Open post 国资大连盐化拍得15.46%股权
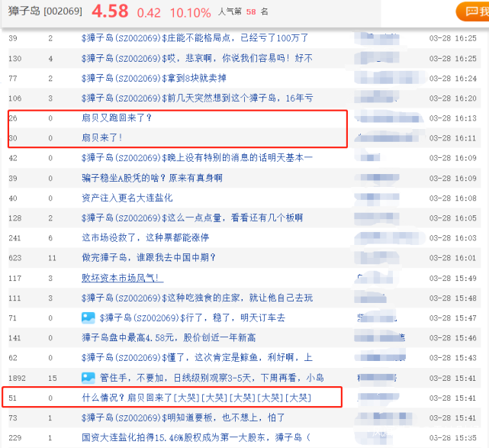 (x=196, y=438)
